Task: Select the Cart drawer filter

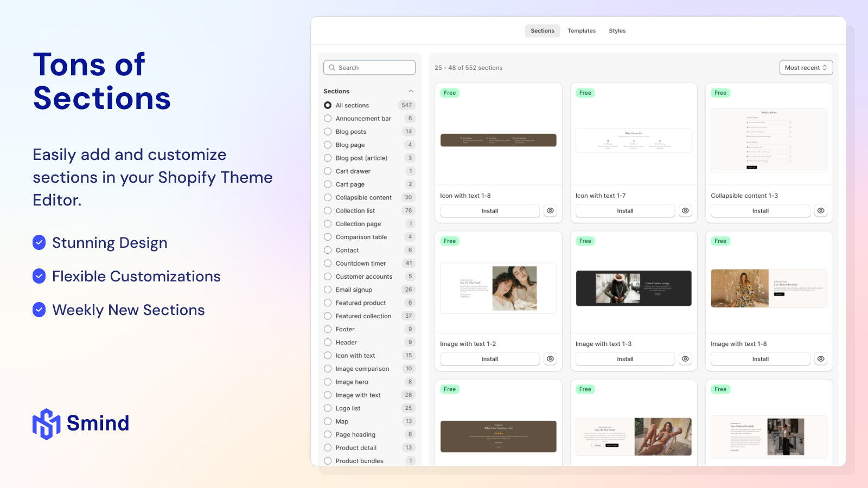Action: (x=328, y=171)
